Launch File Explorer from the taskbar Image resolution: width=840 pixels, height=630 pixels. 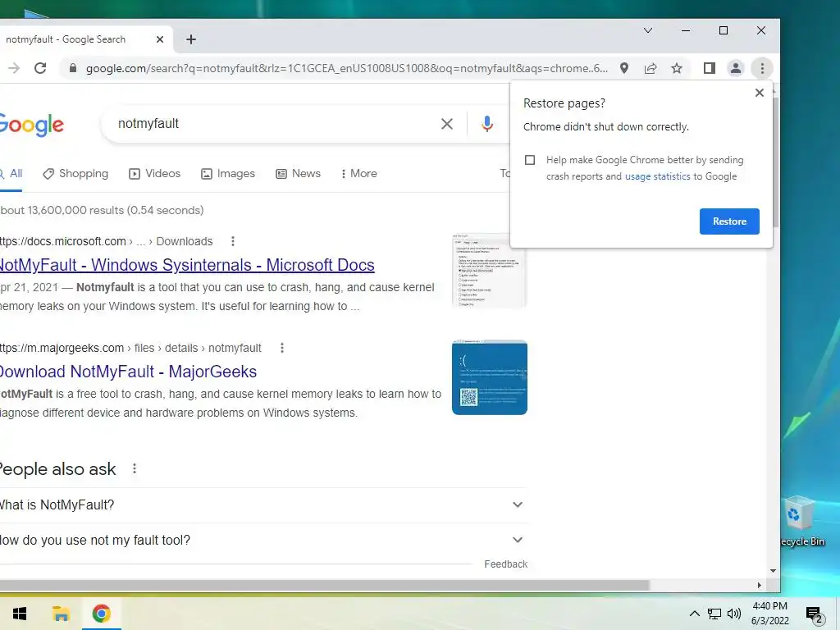61,614
